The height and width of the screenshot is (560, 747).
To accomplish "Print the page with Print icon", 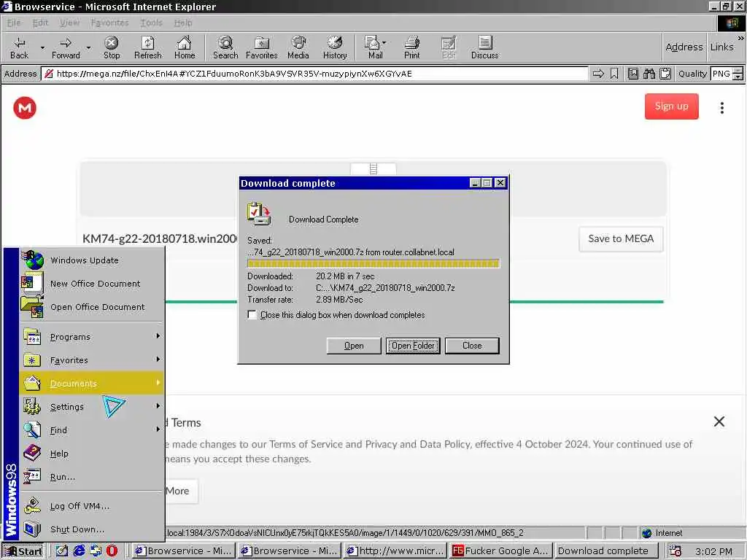I will 412,47.
